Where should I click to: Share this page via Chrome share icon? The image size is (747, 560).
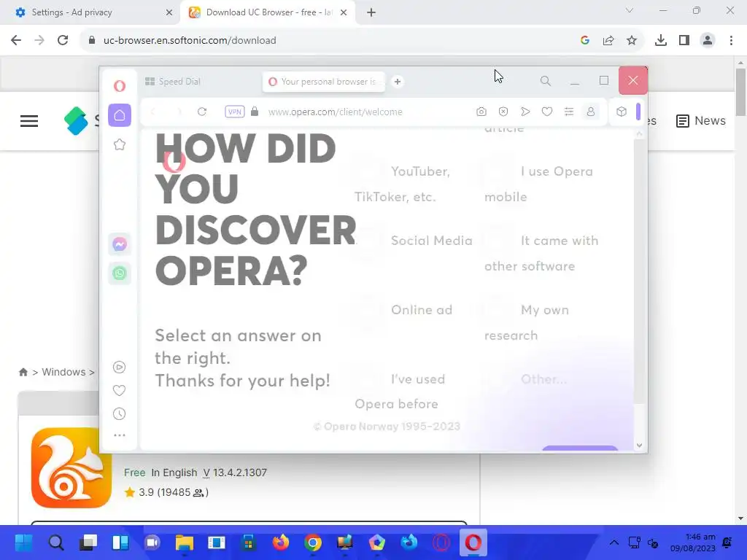coord(608,40)
